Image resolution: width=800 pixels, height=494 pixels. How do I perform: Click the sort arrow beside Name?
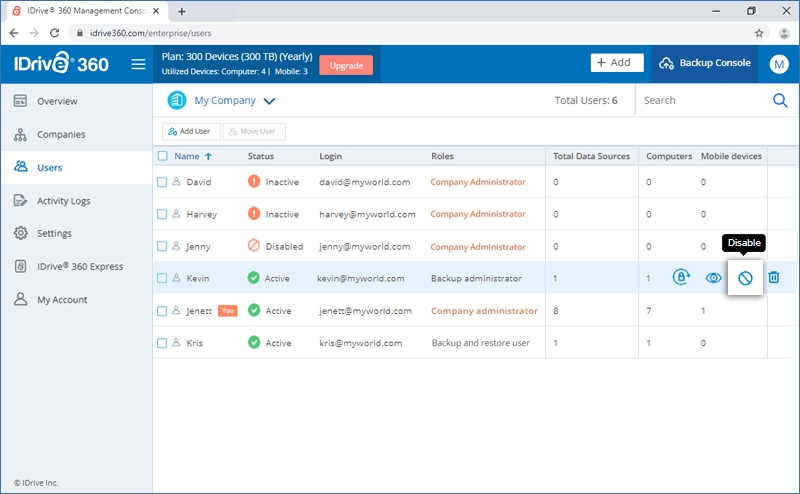[208, 157]
